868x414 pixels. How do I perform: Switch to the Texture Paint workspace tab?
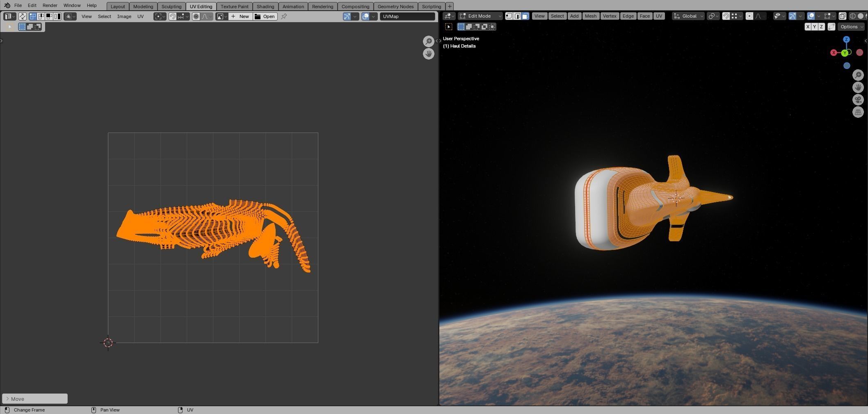[x=235, y=7]
